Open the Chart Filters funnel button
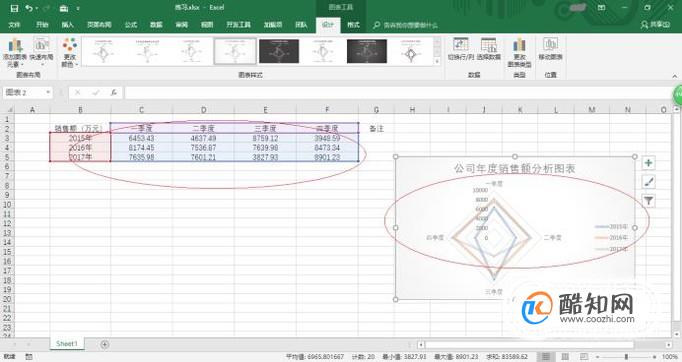Screen dimensions: 682x362 point(649,201)
